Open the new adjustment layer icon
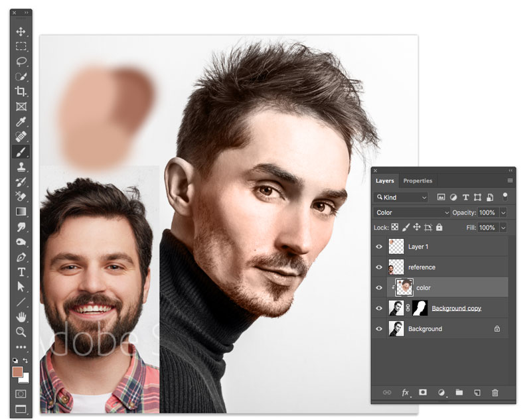The width and height of the screenshot is (531, 420). (441, 392)
